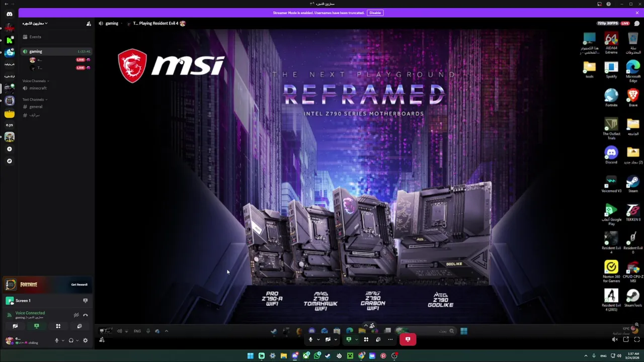Open Discord home direct messages
The image size is (644, 362).
point(10,14)
